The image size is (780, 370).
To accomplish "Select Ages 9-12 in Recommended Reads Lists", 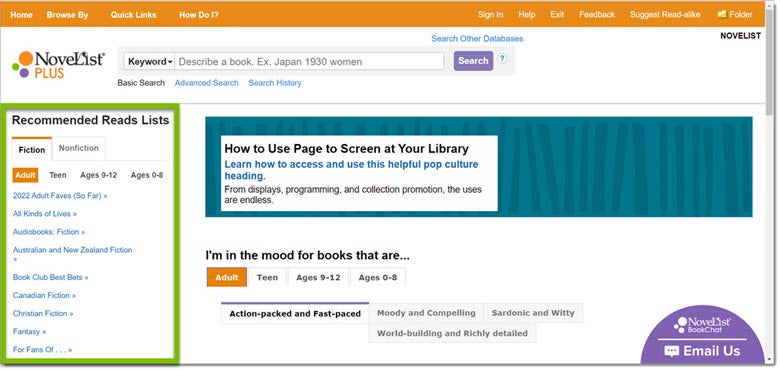I will click(98, 175).
